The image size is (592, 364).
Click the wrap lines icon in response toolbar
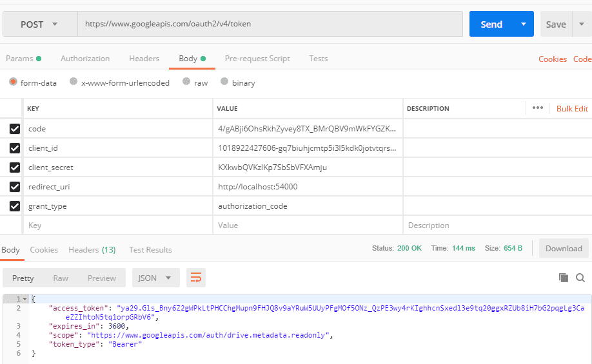click(195, 278)
